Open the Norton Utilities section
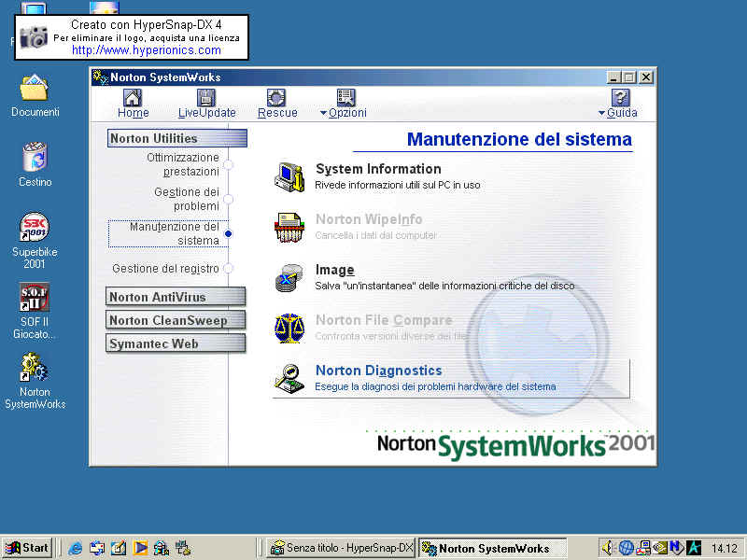 177,138
